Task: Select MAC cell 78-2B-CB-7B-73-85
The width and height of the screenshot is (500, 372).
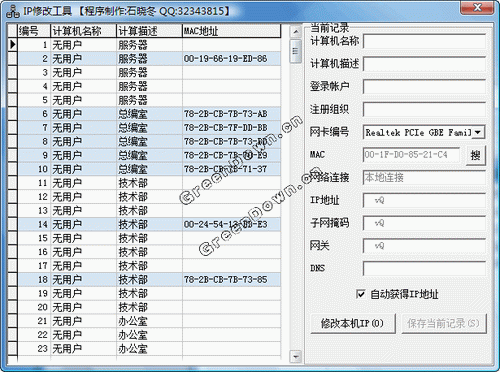Action: 231,280
